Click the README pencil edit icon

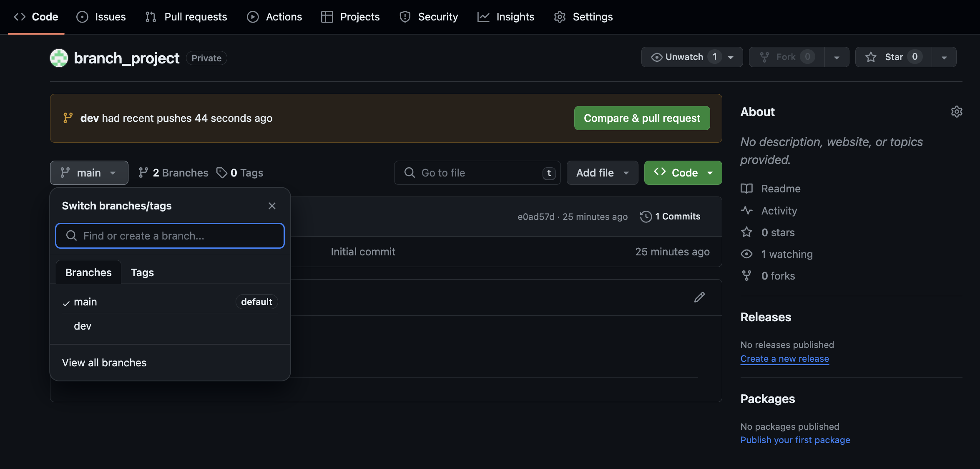click(699, 297)
